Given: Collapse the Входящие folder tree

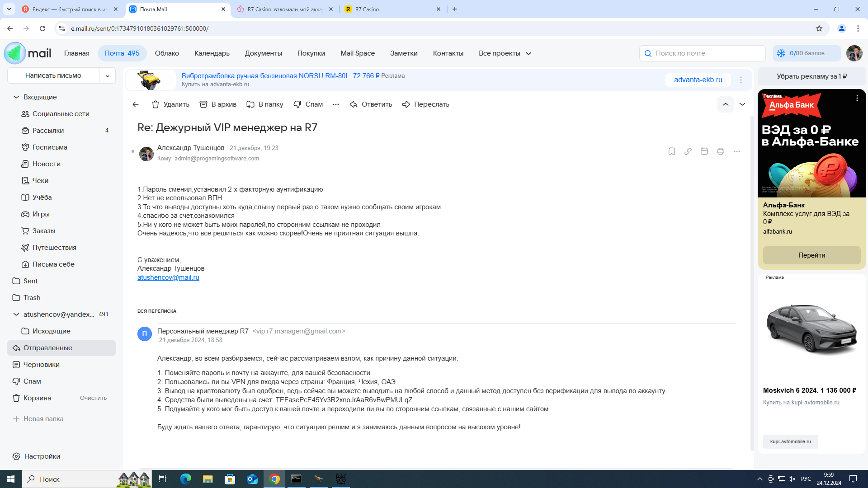Looking at the screenshot, I should (x=16, y=97).
